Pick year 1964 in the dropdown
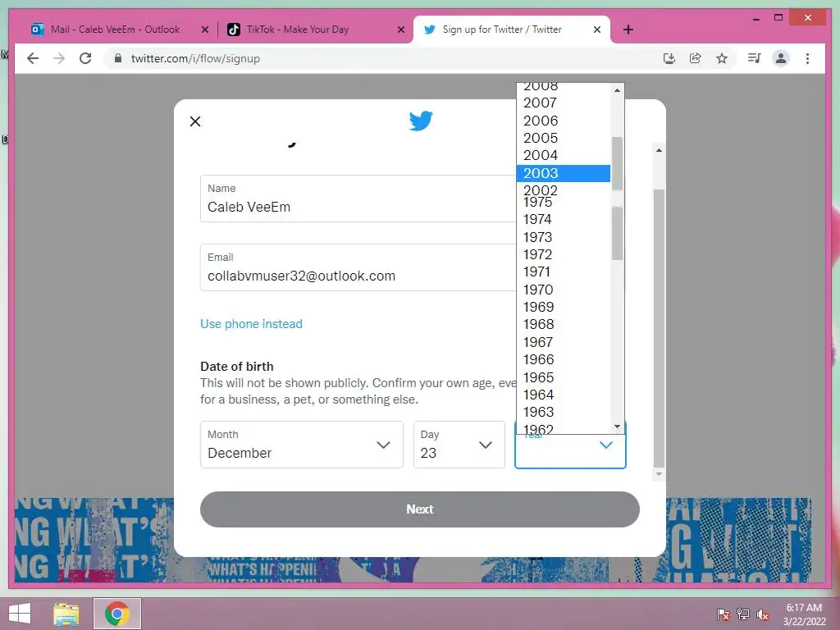Screen dimensions: 840x630 pyautogui.click(x=564, y=395)
